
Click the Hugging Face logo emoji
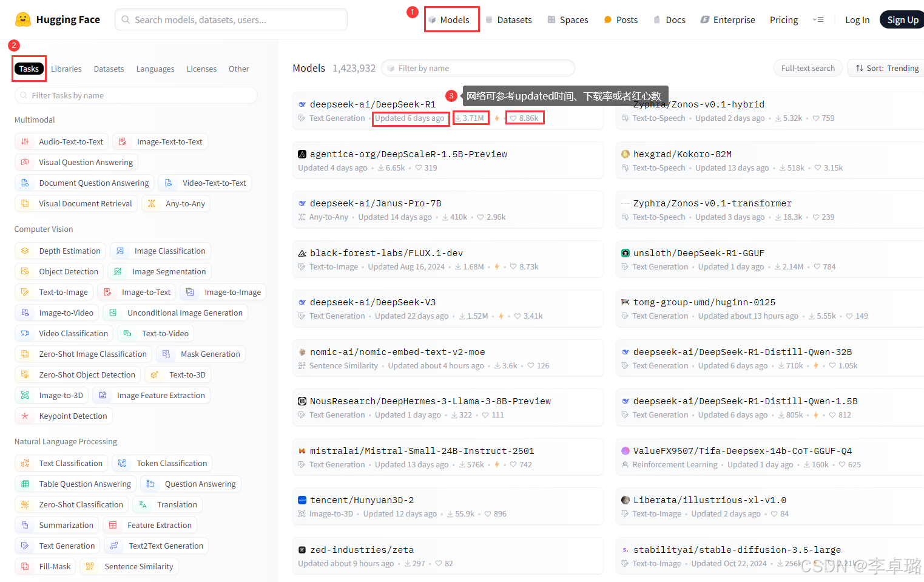(x=23, y=19)
